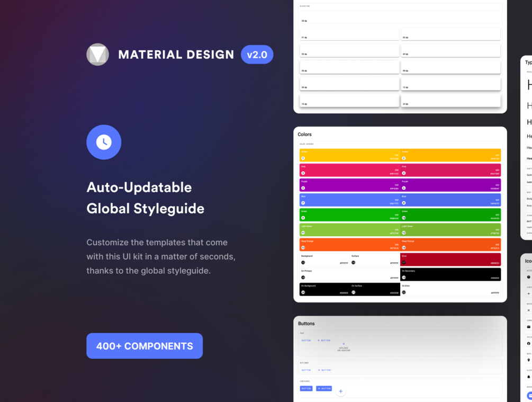
Task: Click the help question-mark icon in Icons panel
Action: [x=529, y=277]
